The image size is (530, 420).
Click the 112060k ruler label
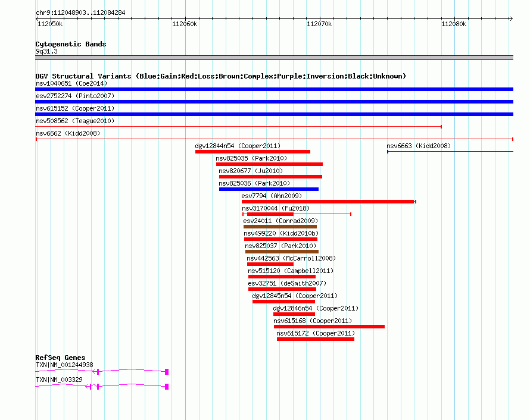click(185, 24)
